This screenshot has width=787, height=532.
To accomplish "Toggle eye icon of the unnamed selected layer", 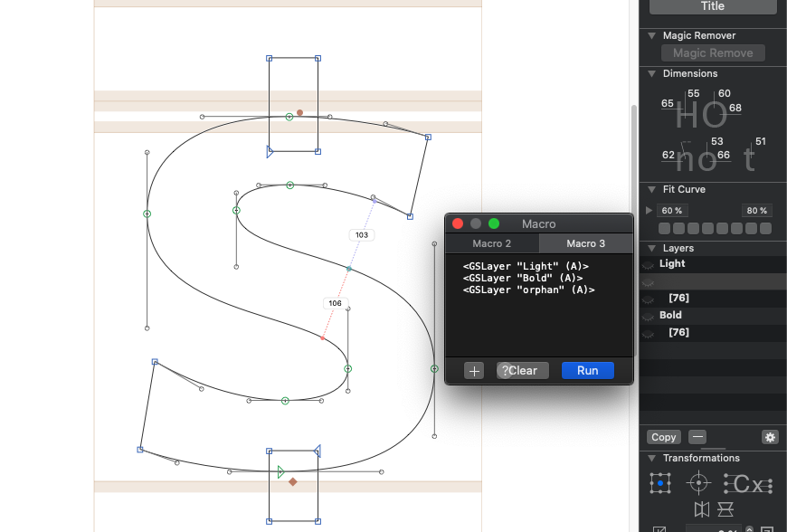I will [648, 281].
